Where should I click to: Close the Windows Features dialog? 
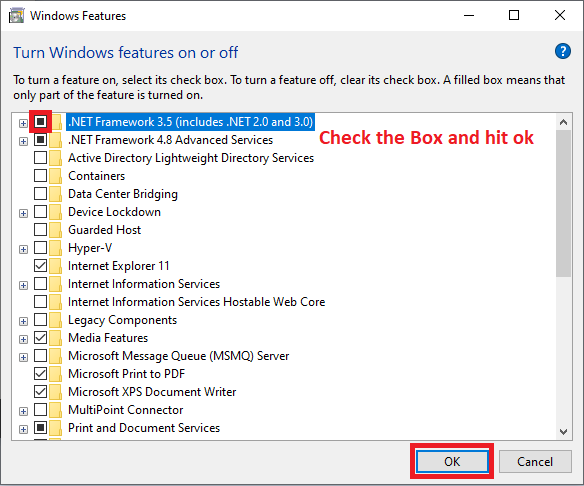(560, 15)
